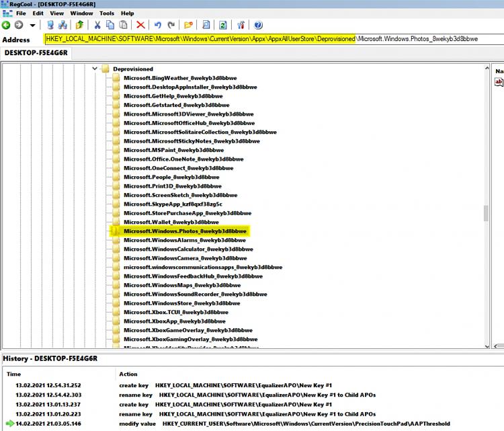Image resolution: width=504 pixels, height=431 pixels.
Task: Select the Microsoft.Print3D key
Action: [x=173, y=186]
